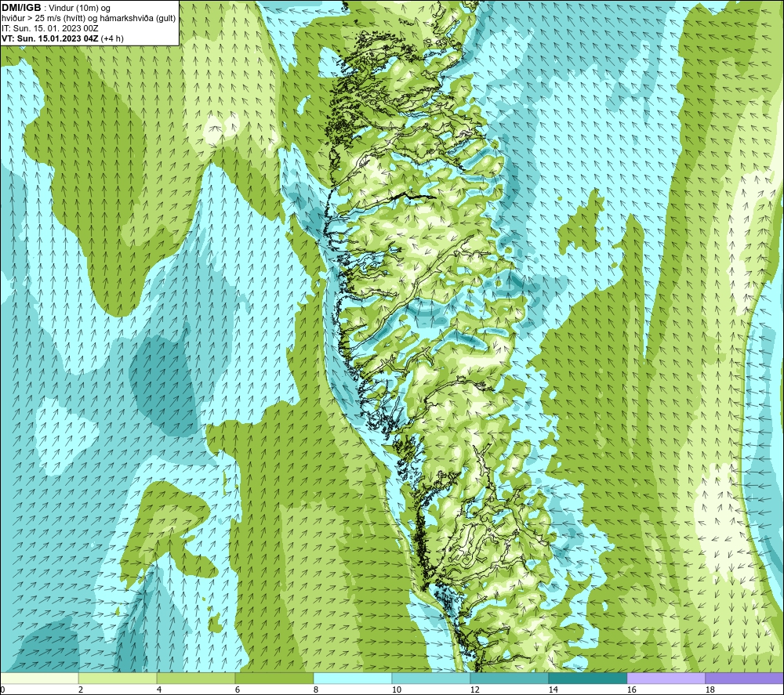Click the '0' legend scale number
The image size is (784, 695).
2,690
